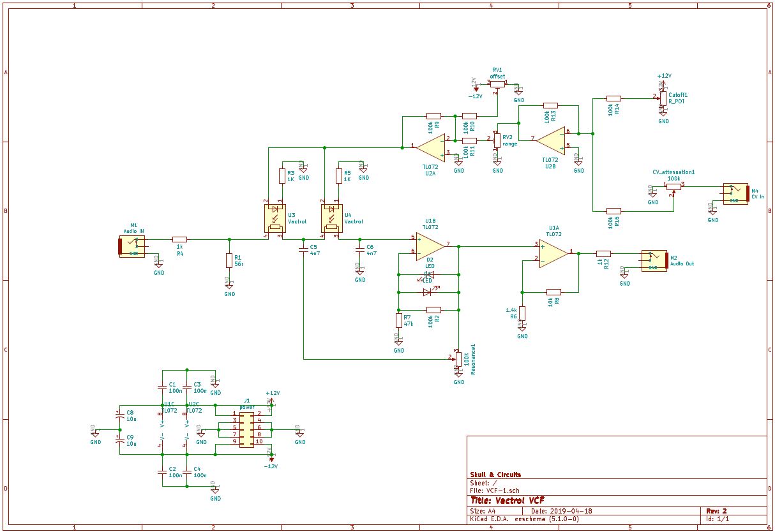Click the 'Date: 2019-04-18' field

(x=561, y=511)
